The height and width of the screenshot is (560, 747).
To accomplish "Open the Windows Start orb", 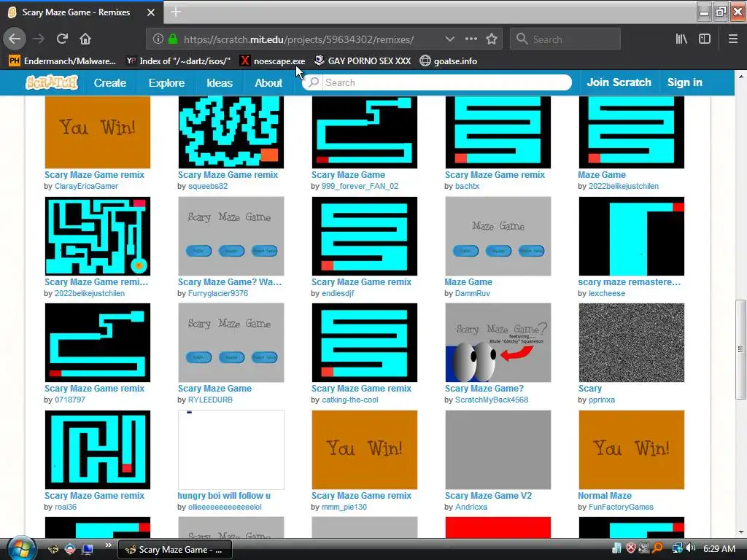I will point(20,549).
